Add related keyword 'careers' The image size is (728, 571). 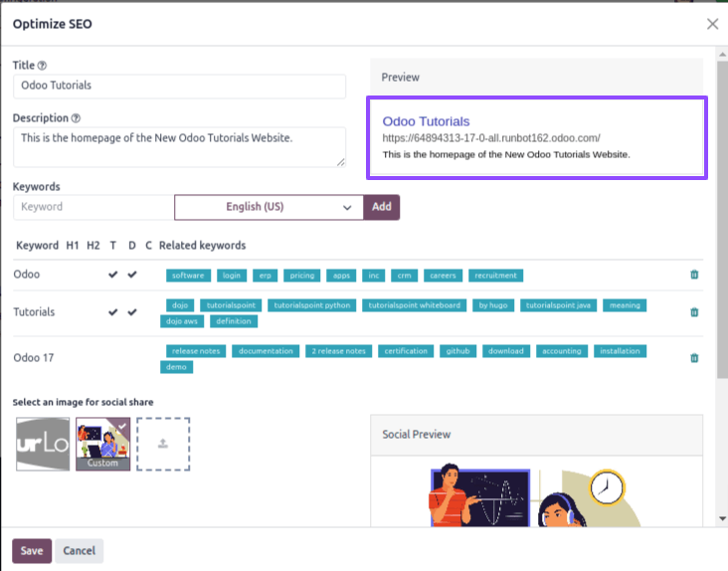point(443,276)
